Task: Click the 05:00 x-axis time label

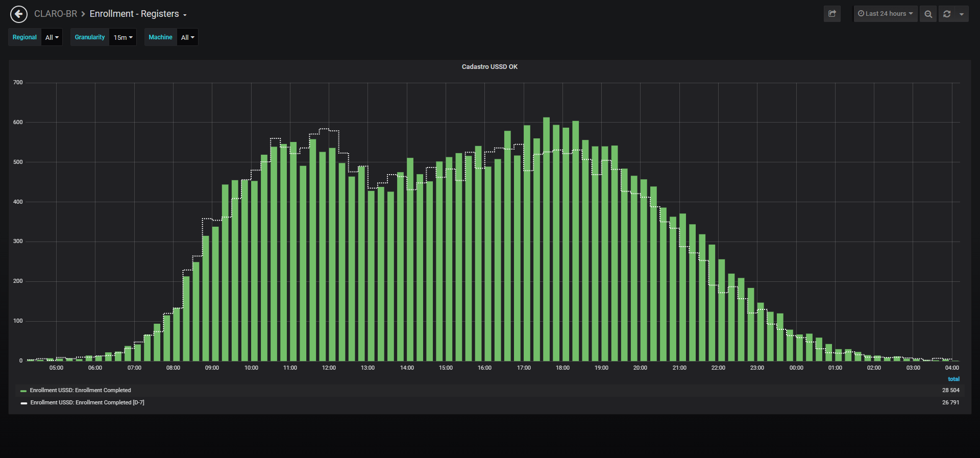Action: click(56, 368)
